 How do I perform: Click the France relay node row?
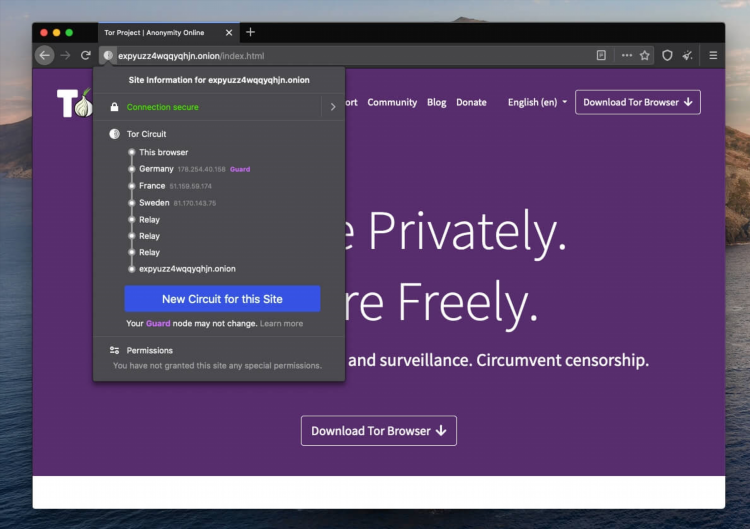click(170, 186)
